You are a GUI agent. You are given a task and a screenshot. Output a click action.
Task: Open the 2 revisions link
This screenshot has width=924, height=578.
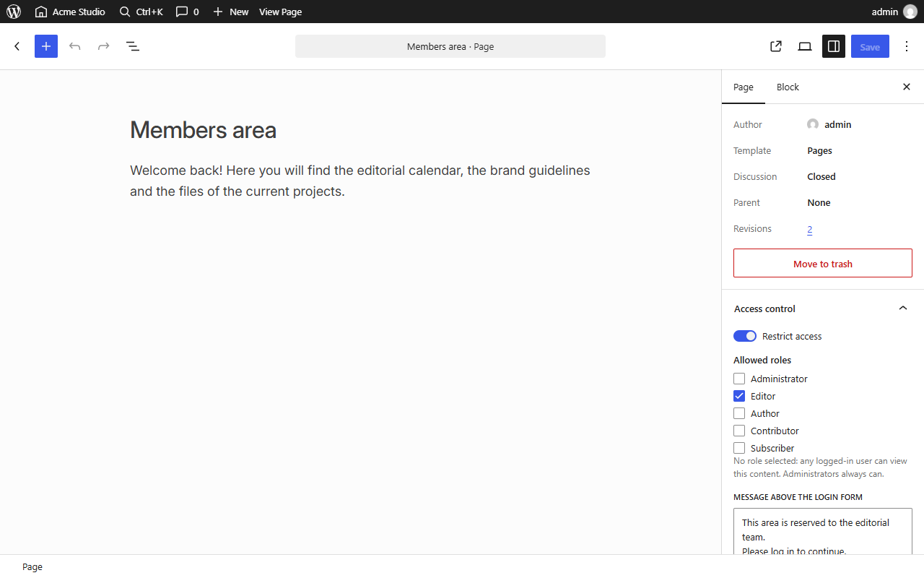point(810,229)
